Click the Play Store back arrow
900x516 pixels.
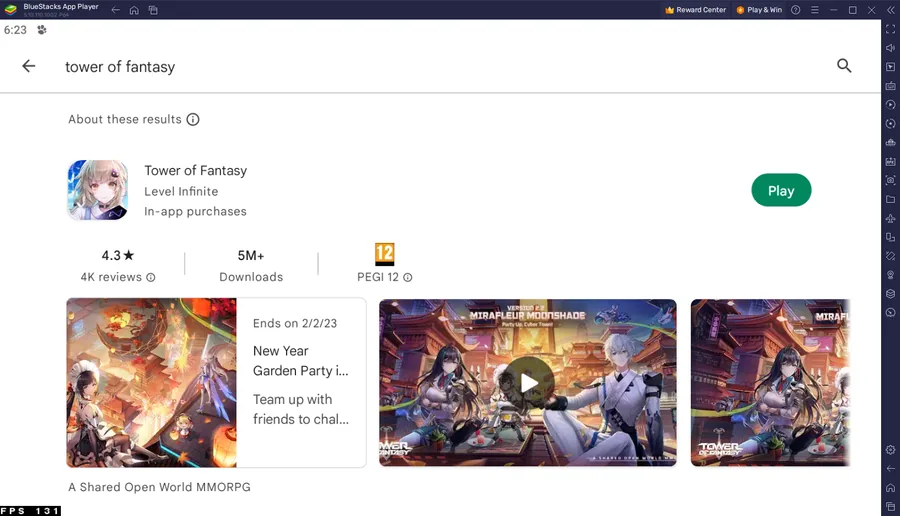tap(29, 66)
